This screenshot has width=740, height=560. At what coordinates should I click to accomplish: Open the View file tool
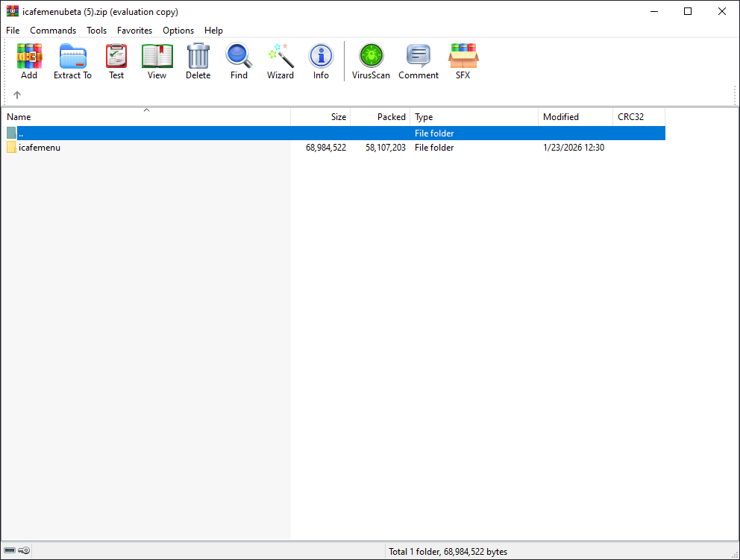[x=157, y=61]
